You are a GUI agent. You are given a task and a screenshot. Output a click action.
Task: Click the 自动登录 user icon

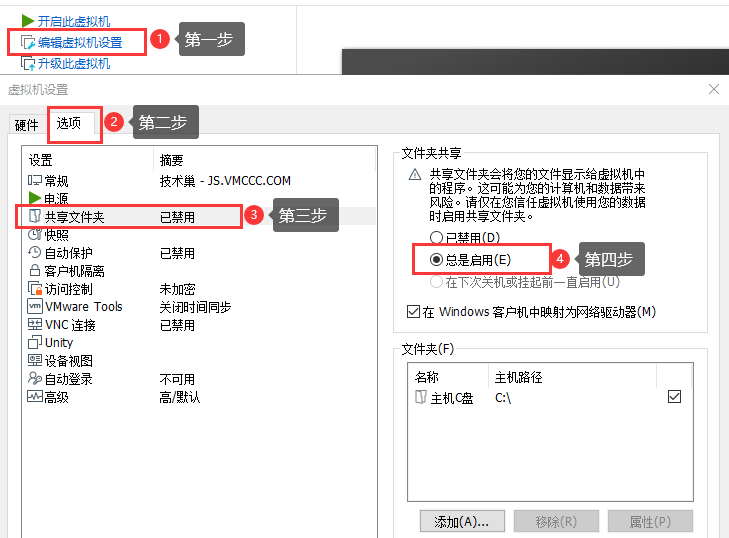(35, 378)
